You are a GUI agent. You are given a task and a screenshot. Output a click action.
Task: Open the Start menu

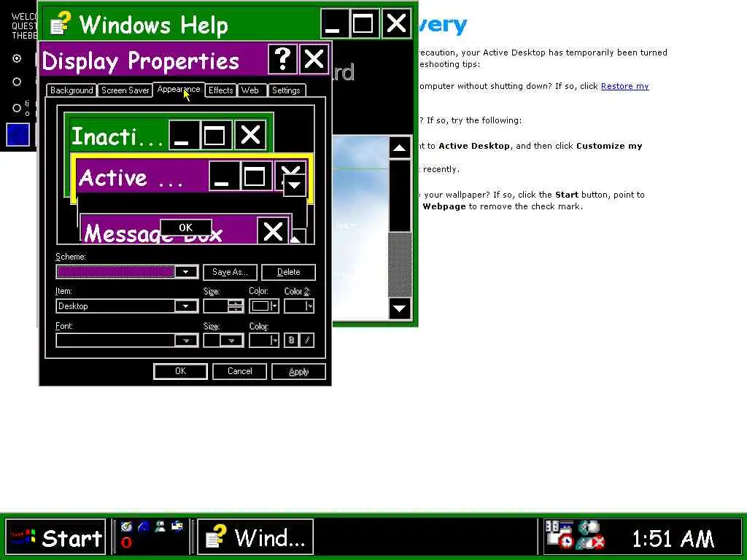(55, 537)
